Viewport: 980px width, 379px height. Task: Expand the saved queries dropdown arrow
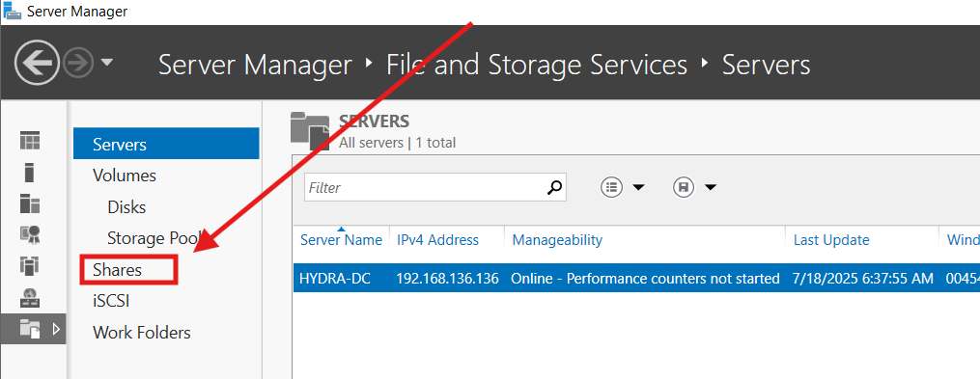711,187
